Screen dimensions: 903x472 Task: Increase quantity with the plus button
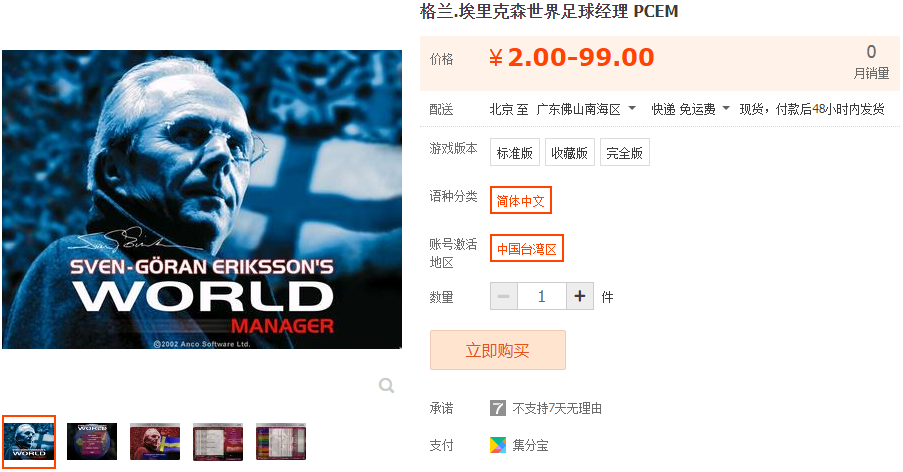pyautogui.click(x=580, y=296)
